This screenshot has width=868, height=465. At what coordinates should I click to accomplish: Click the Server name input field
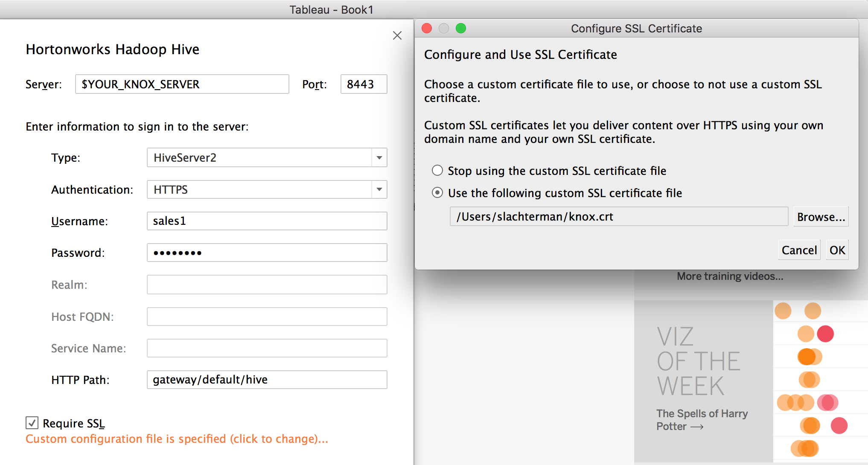point(182,84)
